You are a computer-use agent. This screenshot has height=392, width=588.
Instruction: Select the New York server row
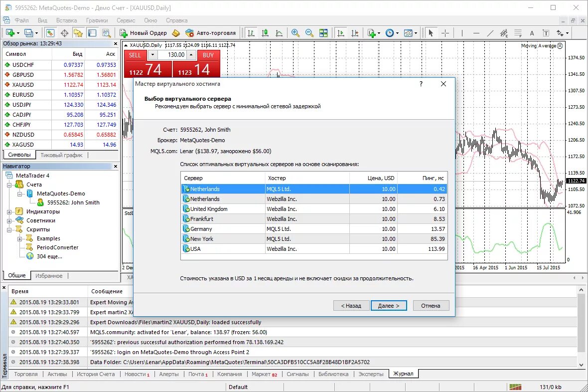coord(314,239)
